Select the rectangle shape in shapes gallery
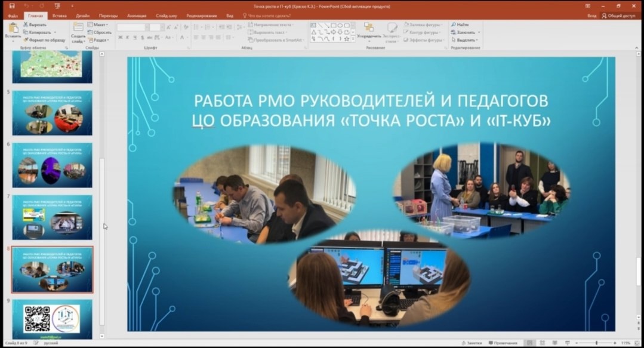The image size is (644, 348). pos(334,26)
